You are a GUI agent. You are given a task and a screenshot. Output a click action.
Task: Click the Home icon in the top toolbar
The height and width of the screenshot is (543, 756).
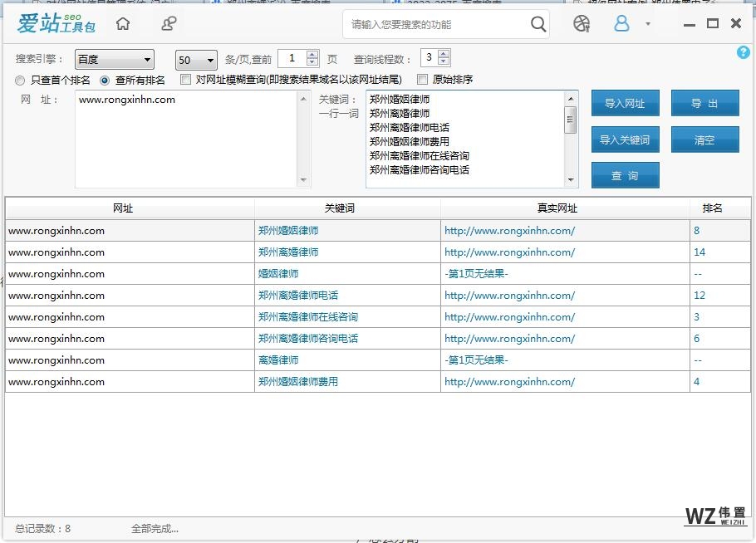pos(123,24)
